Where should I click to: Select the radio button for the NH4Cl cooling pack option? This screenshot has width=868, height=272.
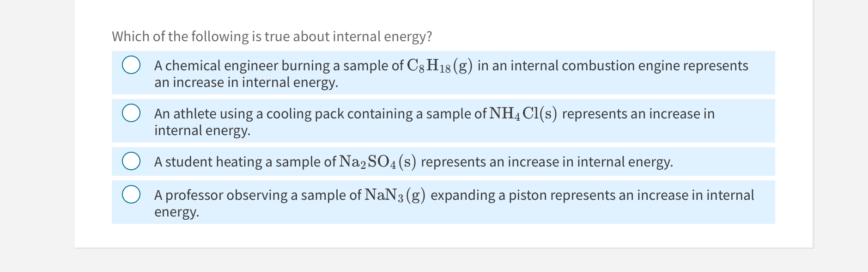click(x=132, y=112)
